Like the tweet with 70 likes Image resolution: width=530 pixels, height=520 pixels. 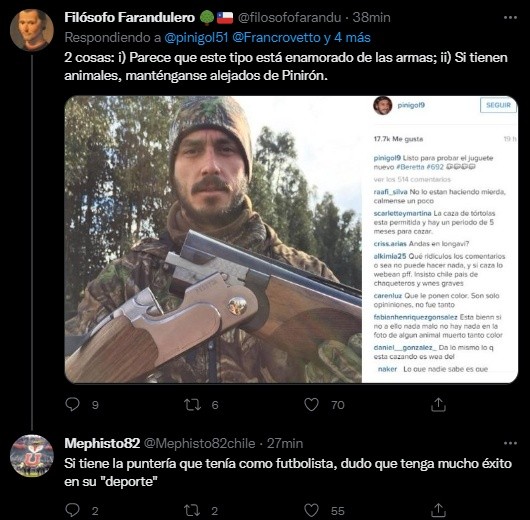pyautogui.click(x=311, y=405)
